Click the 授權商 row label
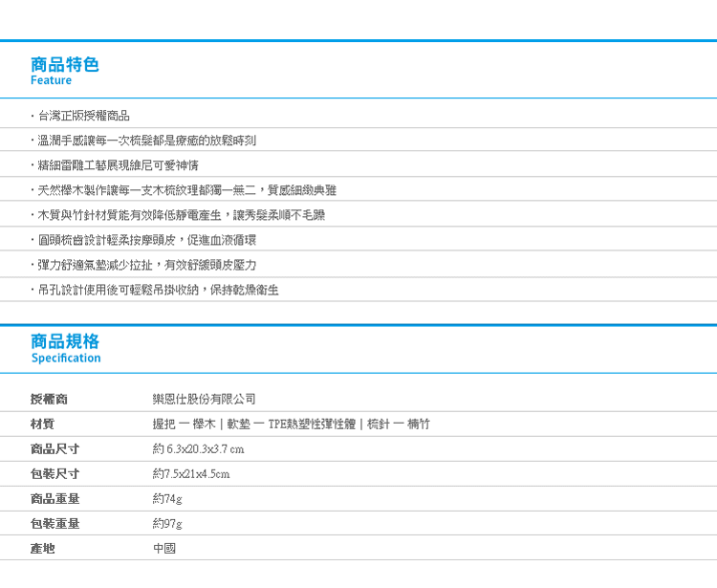 (x=50, y=400)
